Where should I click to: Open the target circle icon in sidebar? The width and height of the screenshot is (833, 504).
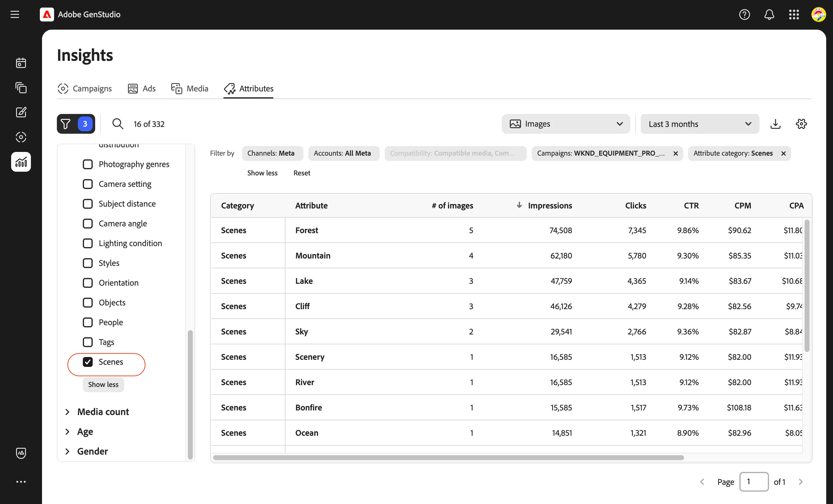[21, 137]
